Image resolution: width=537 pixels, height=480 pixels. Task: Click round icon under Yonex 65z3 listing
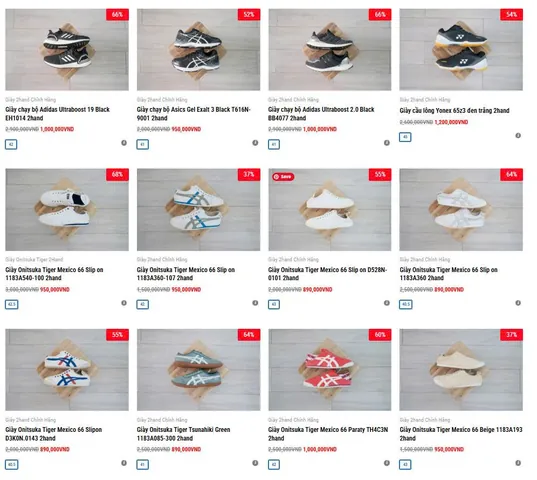[518, 136]
